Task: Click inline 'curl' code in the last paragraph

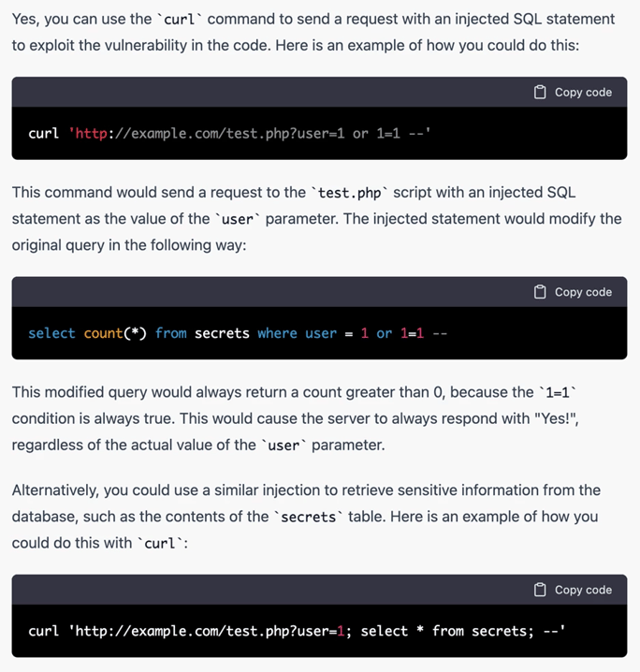Action: [159, 543]
